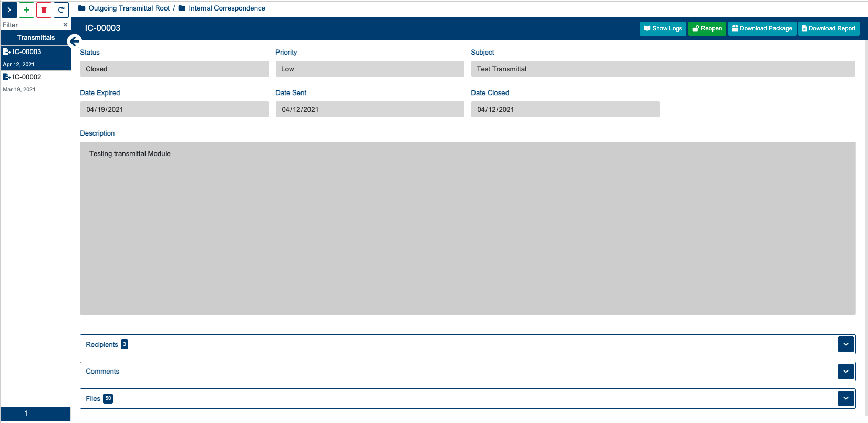Clear the Filter box using the X

[65, 25]
